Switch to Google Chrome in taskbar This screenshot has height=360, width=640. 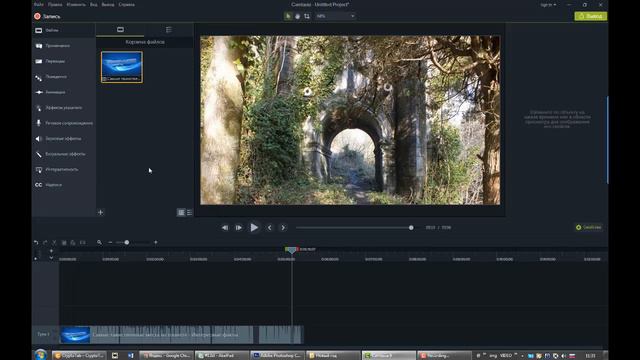[x=166, y=356]
